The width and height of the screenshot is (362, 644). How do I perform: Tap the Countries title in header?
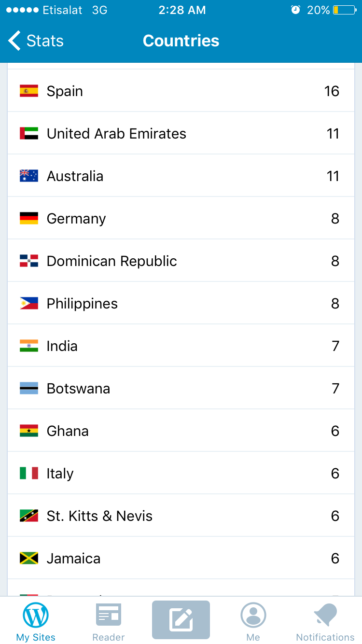pyautogui.click(x=181, y=41)
